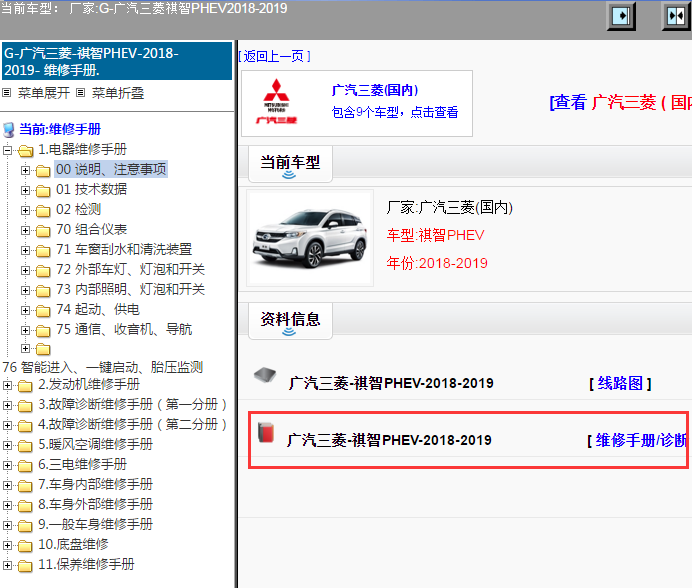Click folder icon of 10.底盘维修
692x588 pixels.
pyautogui.click(x=25, y=546)
